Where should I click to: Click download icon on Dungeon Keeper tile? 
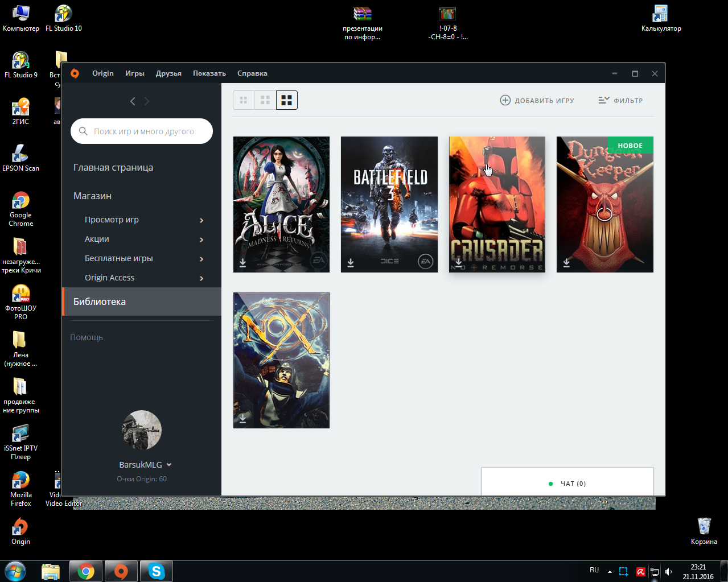(x=566, y=262)
